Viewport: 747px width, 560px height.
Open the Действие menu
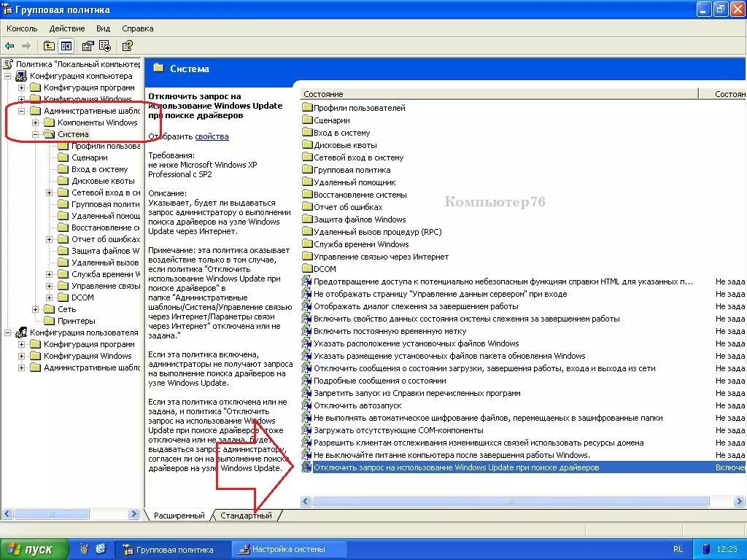click(67, 28)
